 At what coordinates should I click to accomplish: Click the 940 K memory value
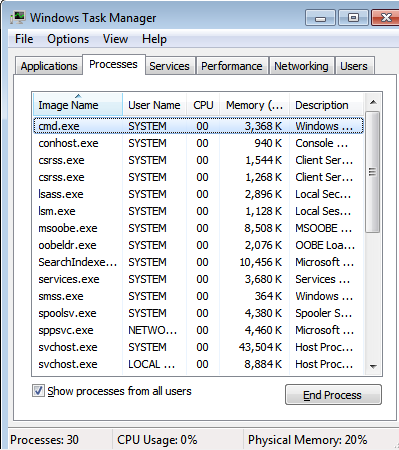click(268, 143)
